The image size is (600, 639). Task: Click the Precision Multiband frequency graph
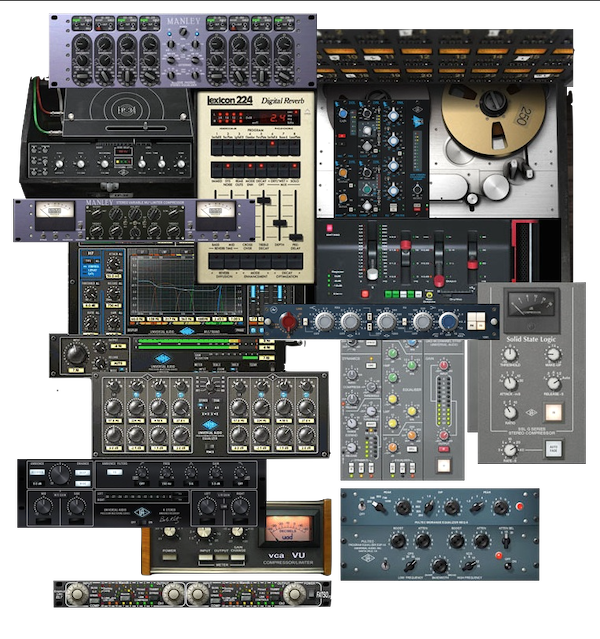189,284
